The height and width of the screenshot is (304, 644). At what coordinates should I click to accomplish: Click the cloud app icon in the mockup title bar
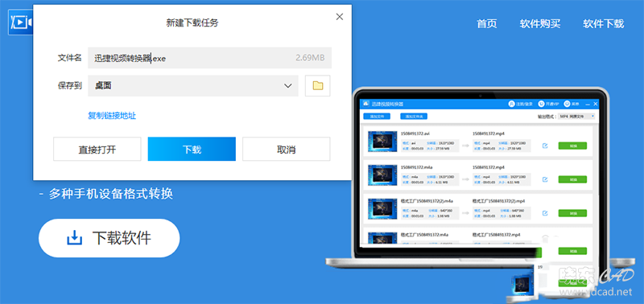click(366, 104)
